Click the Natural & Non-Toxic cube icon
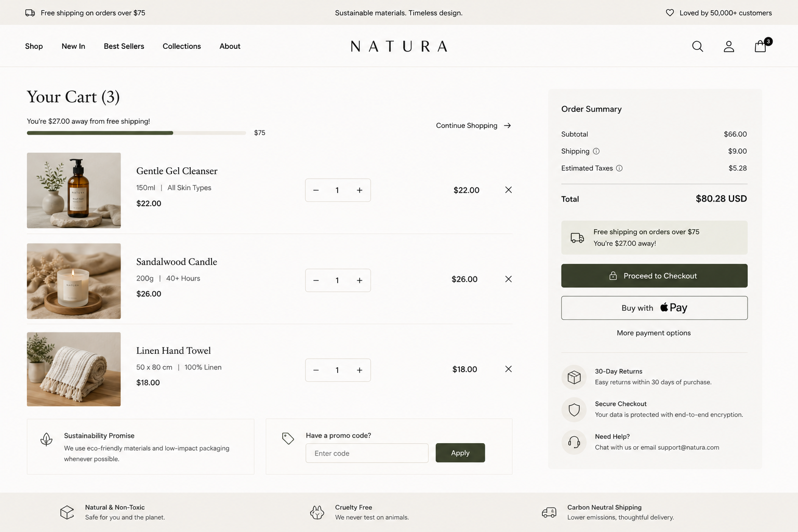 [x=67, y=513]
